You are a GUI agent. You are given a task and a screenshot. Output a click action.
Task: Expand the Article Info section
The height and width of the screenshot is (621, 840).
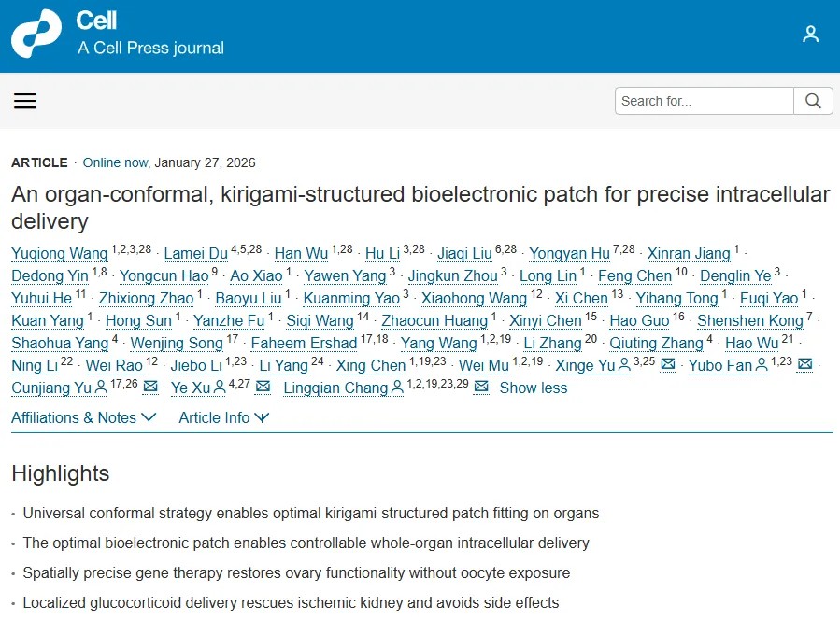(223, 417)
